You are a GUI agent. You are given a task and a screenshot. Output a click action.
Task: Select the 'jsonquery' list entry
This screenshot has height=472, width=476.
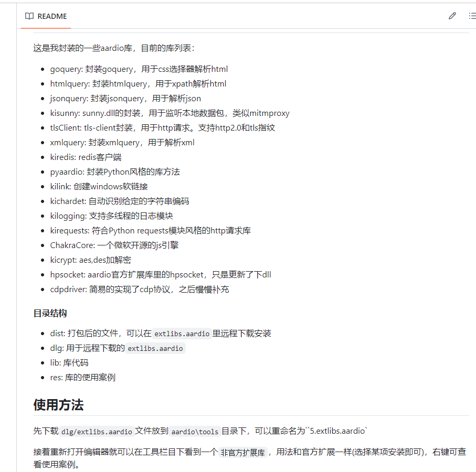pos(125,99)
